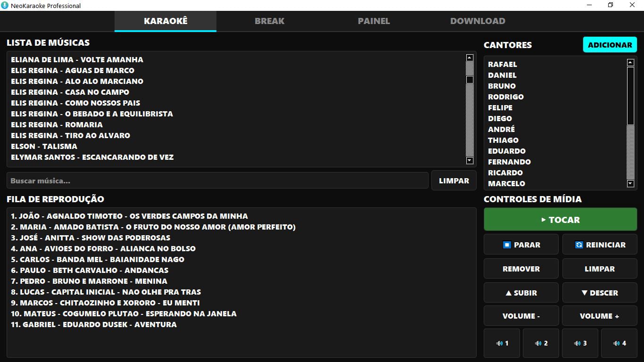Toggle audio output channel 3

point(580,343)
